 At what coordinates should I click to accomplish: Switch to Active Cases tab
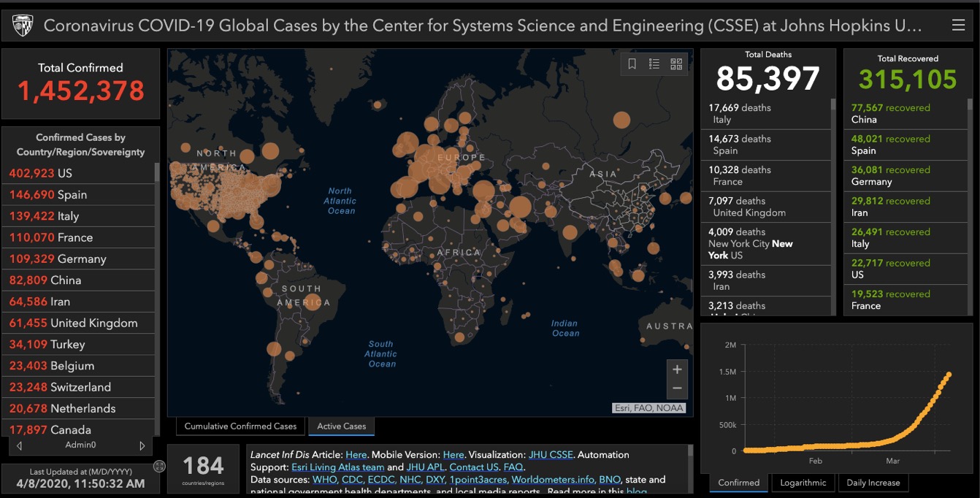click(342, 426)
